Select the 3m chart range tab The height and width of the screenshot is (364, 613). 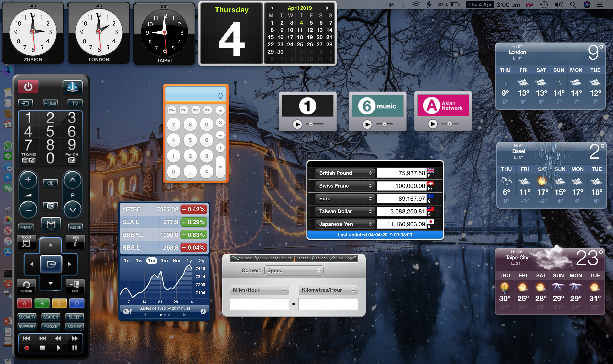[164, 260]
